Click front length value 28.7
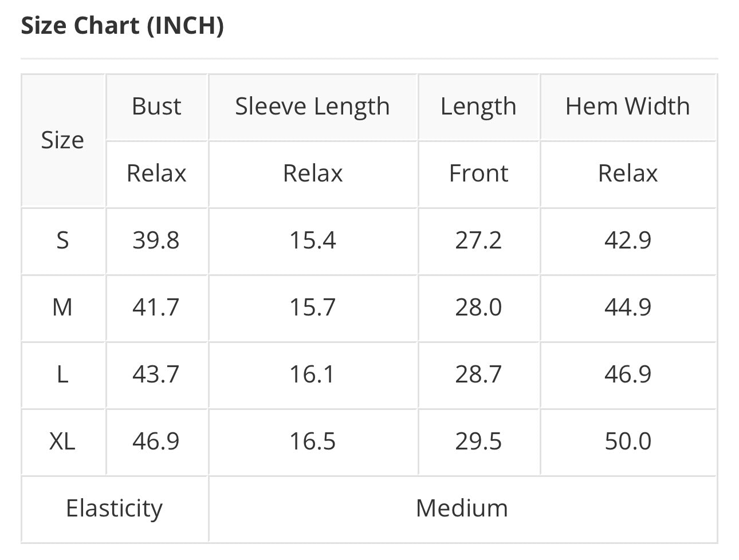 tap(478, 374)
